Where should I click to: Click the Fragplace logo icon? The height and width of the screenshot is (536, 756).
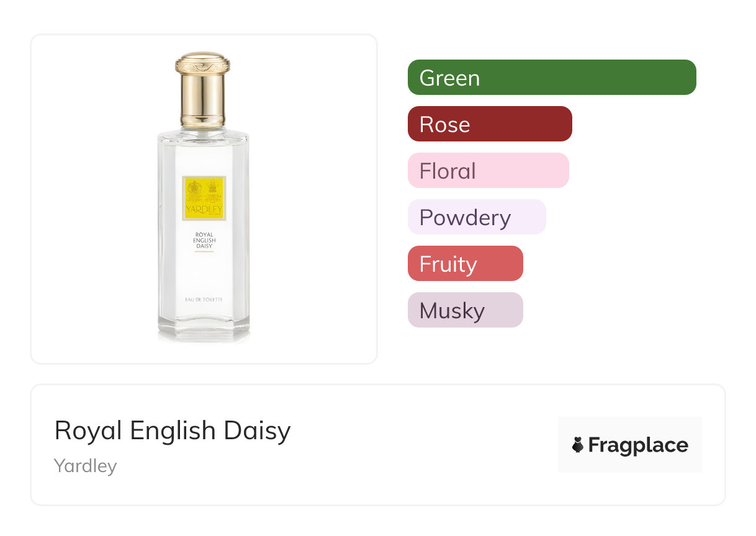coord(578,445)
